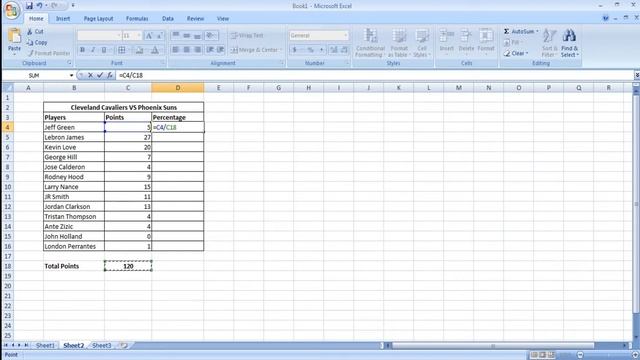Image resolution: width=640 pixels, height=360 pixels.
Task: Toggle align text left
Action: point(176,50)
